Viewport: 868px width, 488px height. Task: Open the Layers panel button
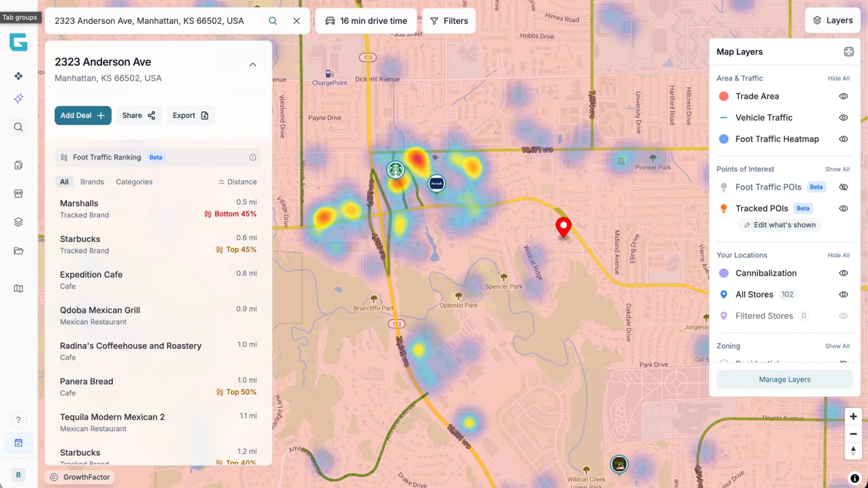(x=833, y=21)
